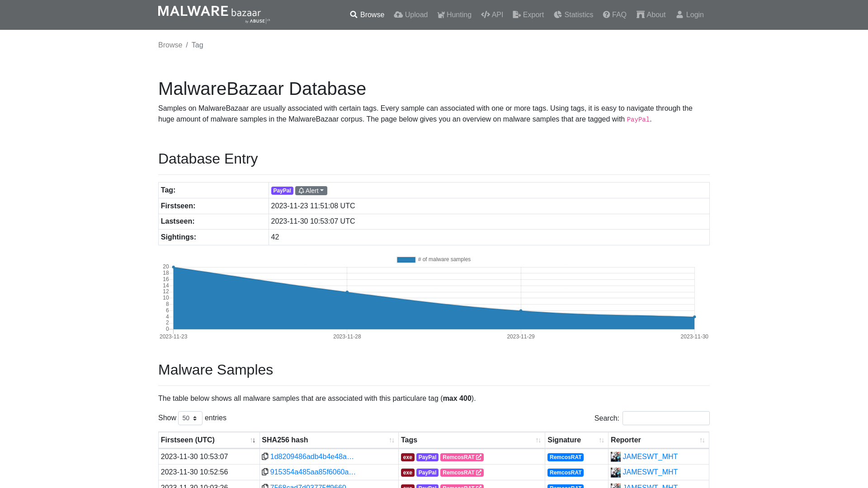This screenshot has height=488, width=868.
Task: Click JAMESWT_MHT avatar in 10:52:56 row
Action: tap(616, 472)
